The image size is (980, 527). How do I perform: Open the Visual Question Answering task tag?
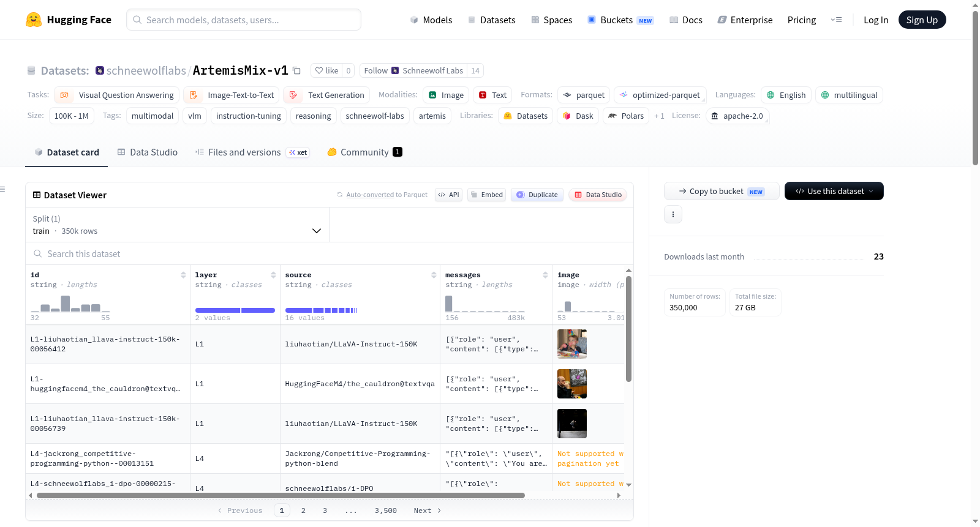117,95
